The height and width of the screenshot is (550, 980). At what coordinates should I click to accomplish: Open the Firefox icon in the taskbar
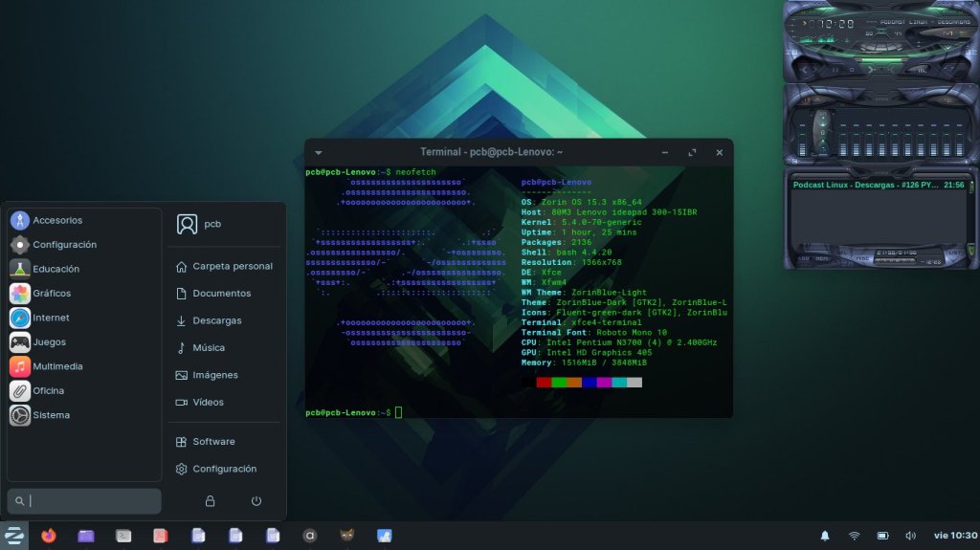pos(49,536)
